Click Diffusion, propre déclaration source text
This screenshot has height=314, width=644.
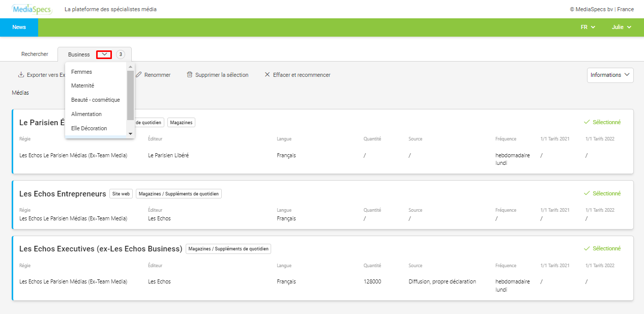[442, 281]
